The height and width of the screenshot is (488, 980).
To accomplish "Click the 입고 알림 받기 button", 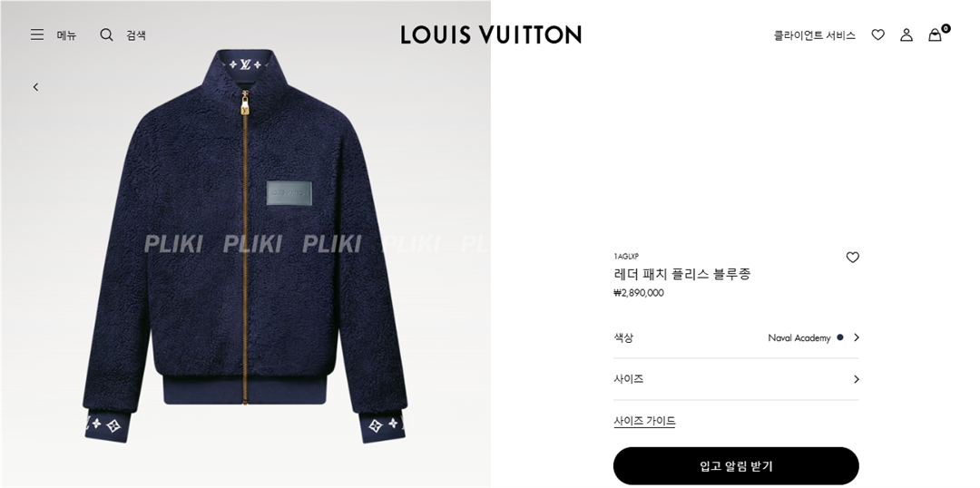I will tap(736, 465).
